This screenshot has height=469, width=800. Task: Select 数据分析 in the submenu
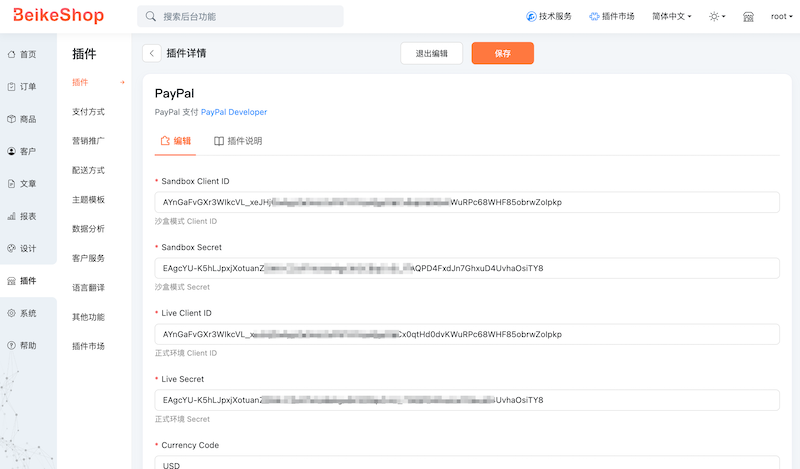click(88, 229)
